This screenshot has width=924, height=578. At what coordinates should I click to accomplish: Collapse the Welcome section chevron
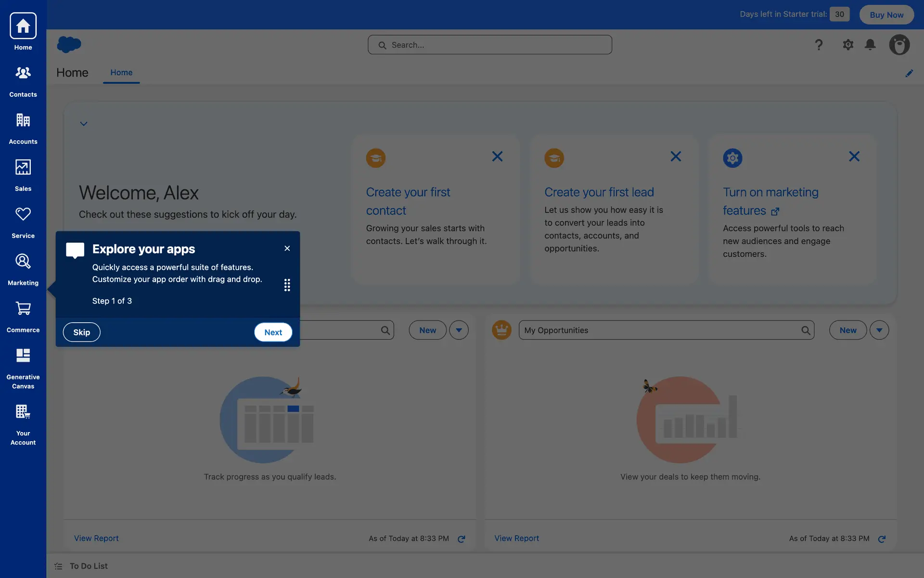tap(84, 124)
